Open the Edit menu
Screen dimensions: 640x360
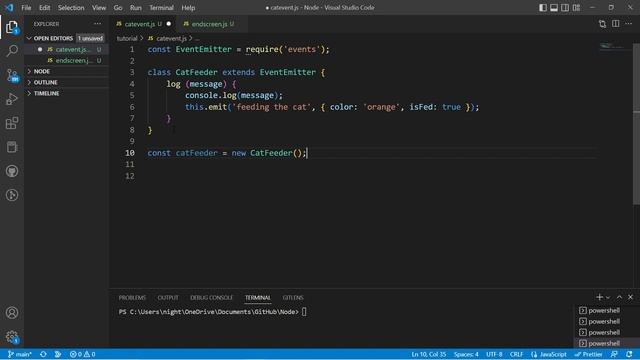44,8
